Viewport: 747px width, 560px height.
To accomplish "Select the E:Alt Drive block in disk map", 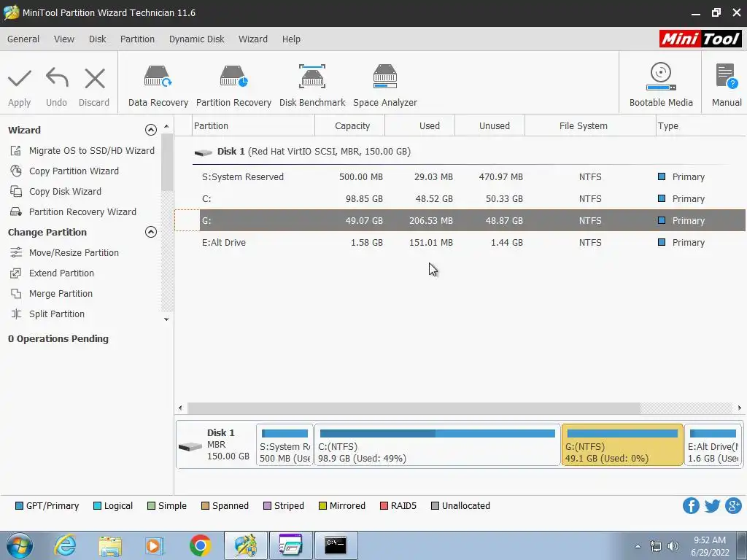I will (x=713, y=446).
